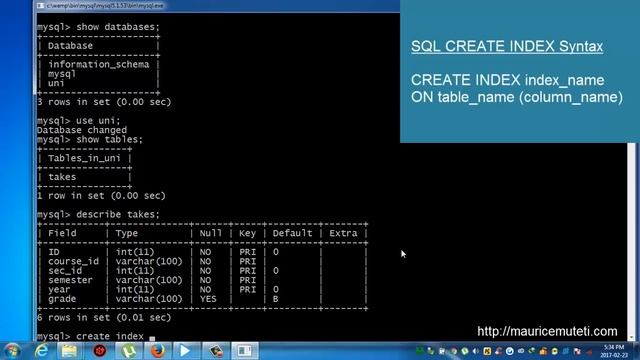This screenshot has height=360, width=640.
Task: Launch Internet Explorer from the taskbar
Action: pos(42,351)
